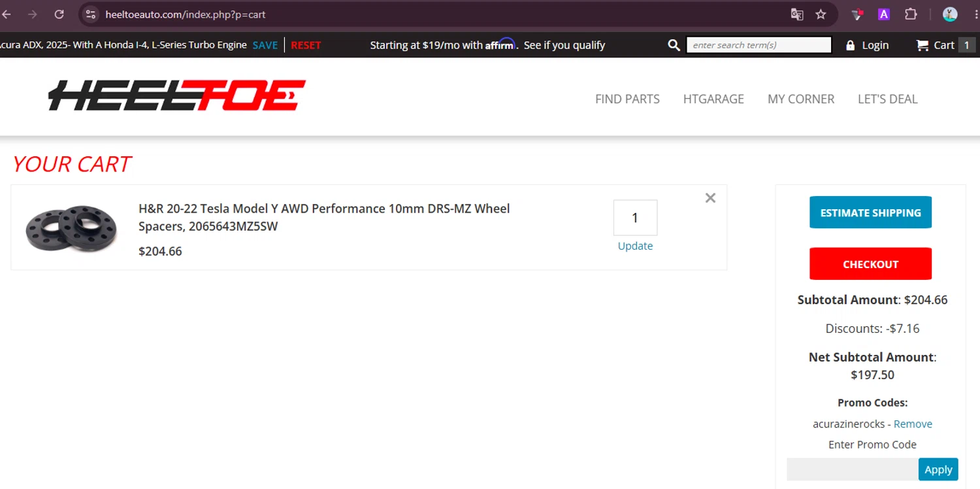Open the browser extensions puzzle icon
This screenshot has width=980, height=489.
[911, 14]
